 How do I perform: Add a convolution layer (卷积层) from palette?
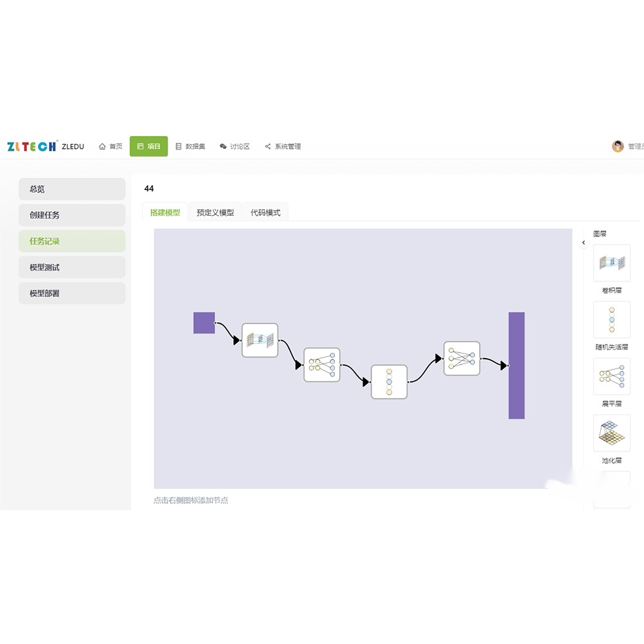(611, 263)
